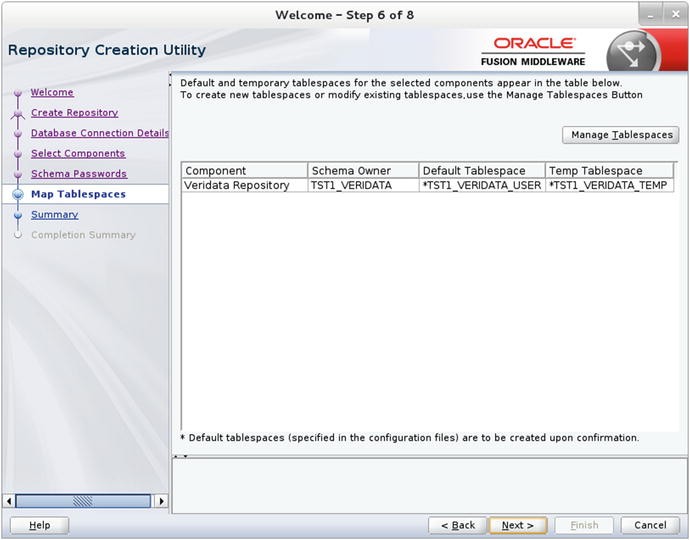
Task: Click the Map Tablespaces current step bullet
Action: click(x=18, y=195)
